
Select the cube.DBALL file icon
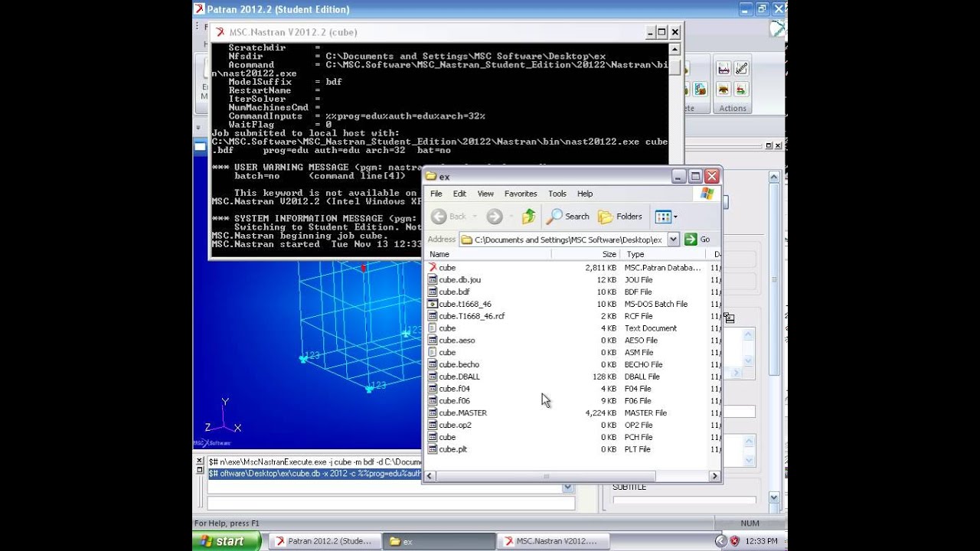point(433,377)
